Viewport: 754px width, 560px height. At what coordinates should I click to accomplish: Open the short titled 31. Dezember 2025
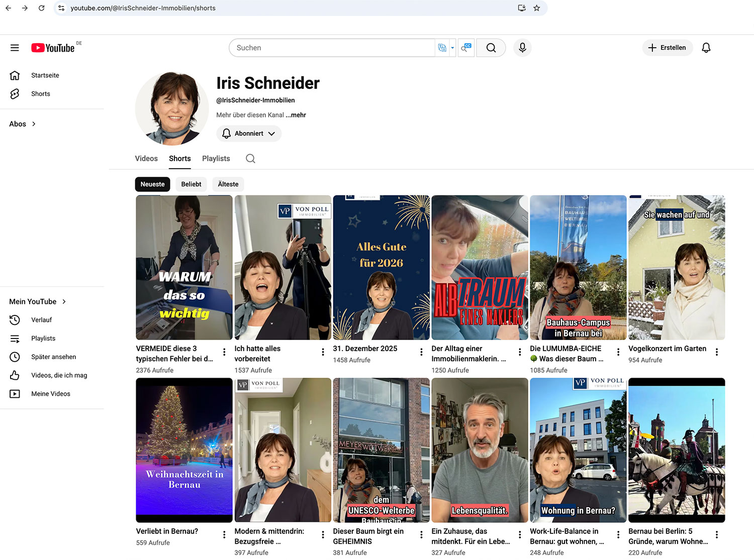click(381, 267)
